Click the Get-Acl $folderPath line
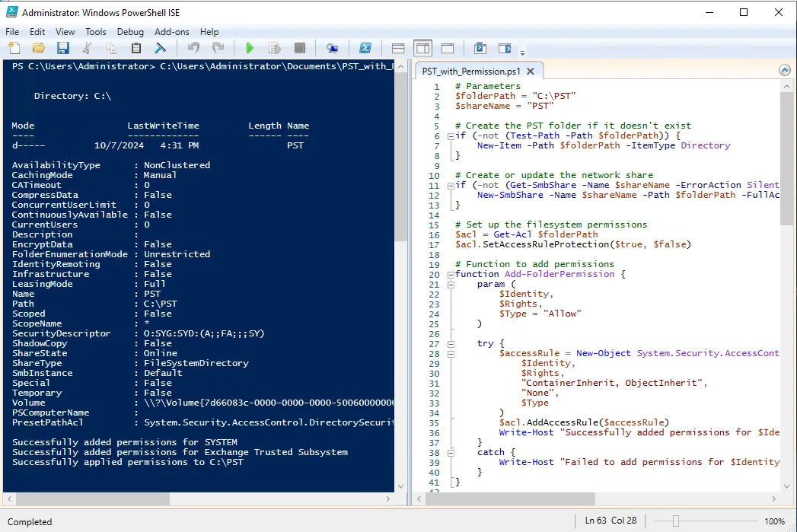Viewport: 797px width, 532px height. [x=527, y=234]
